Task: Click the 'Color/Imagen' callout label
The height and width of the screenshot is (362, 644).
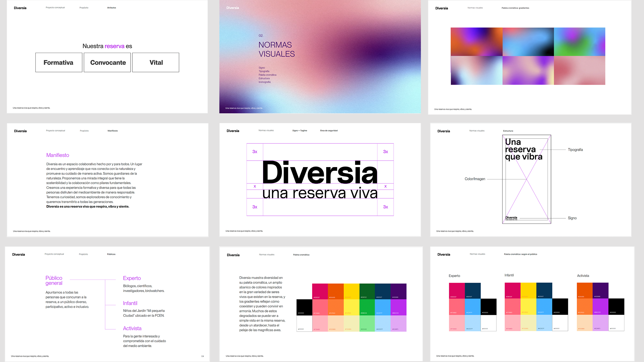Action: pos(475,179)
